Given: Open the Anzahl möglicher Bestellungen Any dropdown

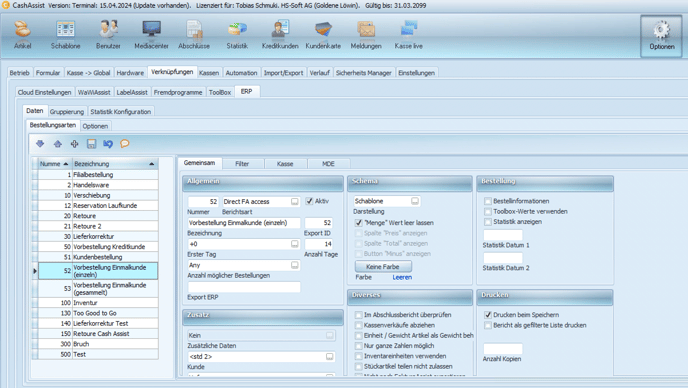Looking at the screenshot, I should point(294,265).
